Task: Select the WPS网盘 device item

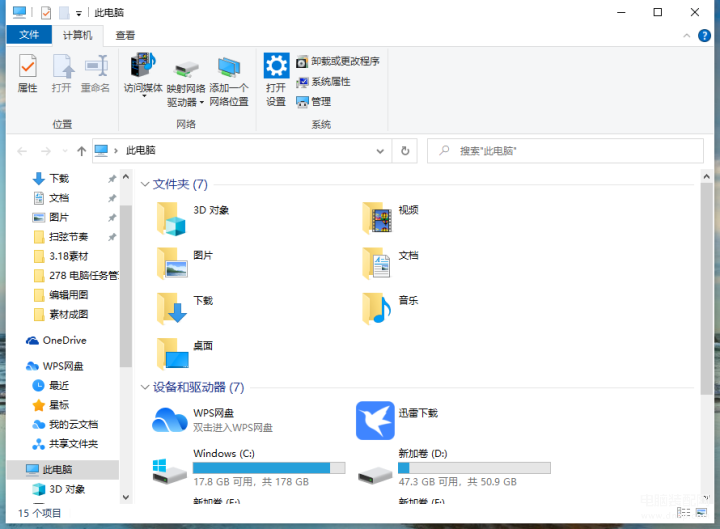Action: tap(213, 421)
